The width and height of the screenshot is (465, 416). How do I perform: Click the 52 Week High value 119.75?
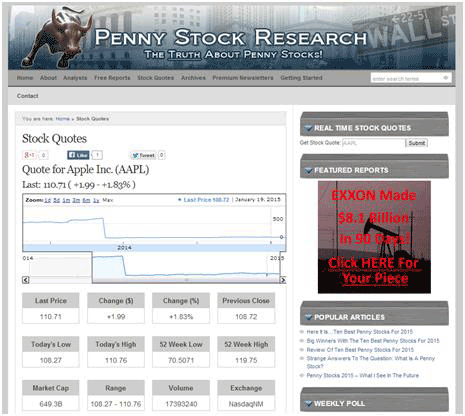(x=246, y=360)
